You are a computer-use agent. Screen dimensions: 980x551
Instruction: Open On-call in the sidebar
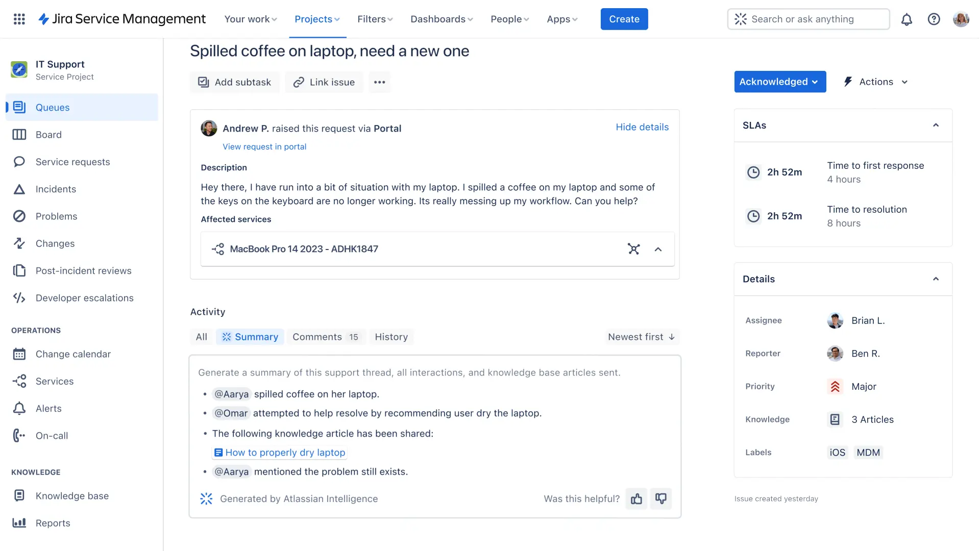52,436
